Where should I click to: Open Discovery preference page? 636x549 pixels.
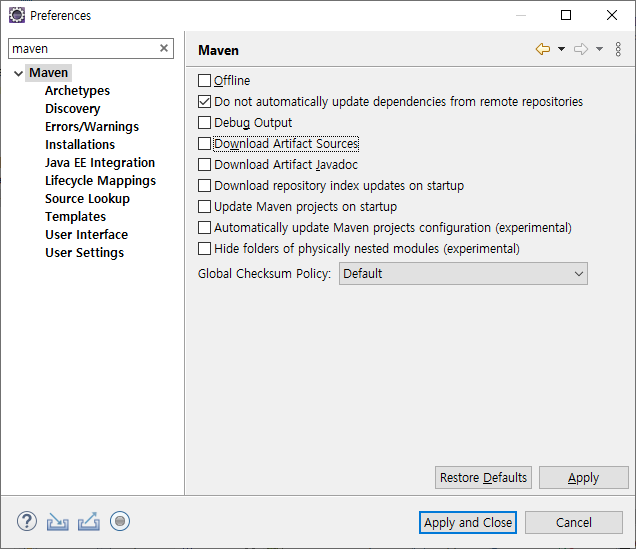(x=73, y=109)
